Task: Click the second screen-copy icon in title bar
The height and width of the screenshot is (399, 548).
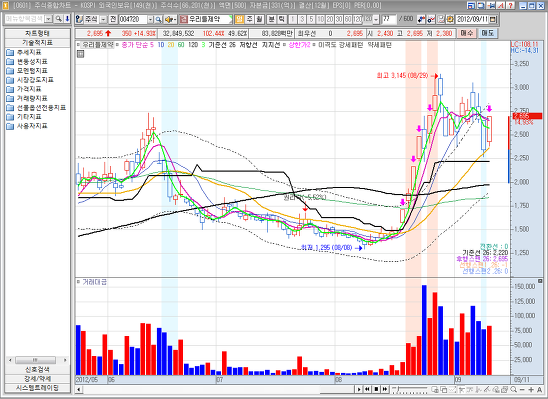Action: (x=481, y=5)
